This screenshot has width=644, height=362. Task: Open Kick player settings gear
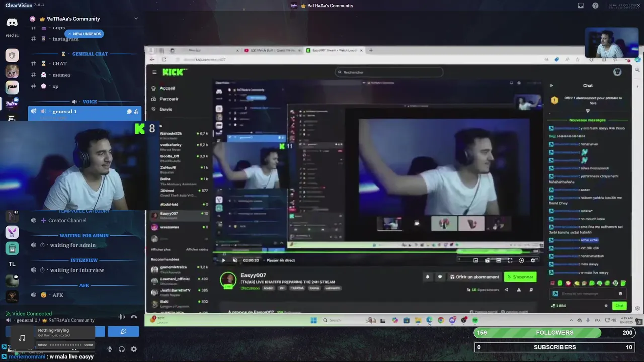(533, 260)
